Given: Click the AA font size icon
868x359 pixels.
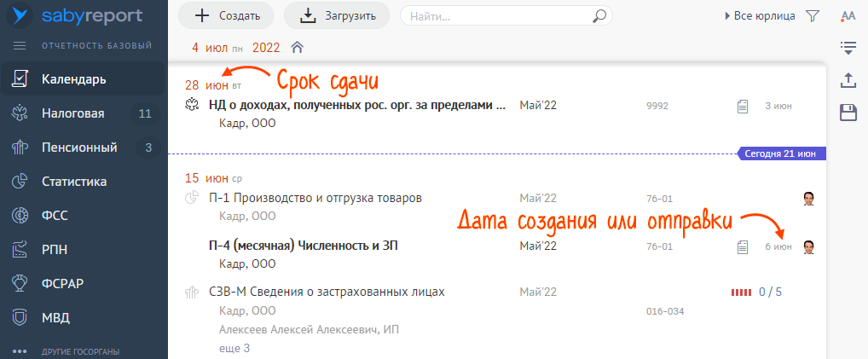Looking at the screenshot, I should click(x=848, y=16).
